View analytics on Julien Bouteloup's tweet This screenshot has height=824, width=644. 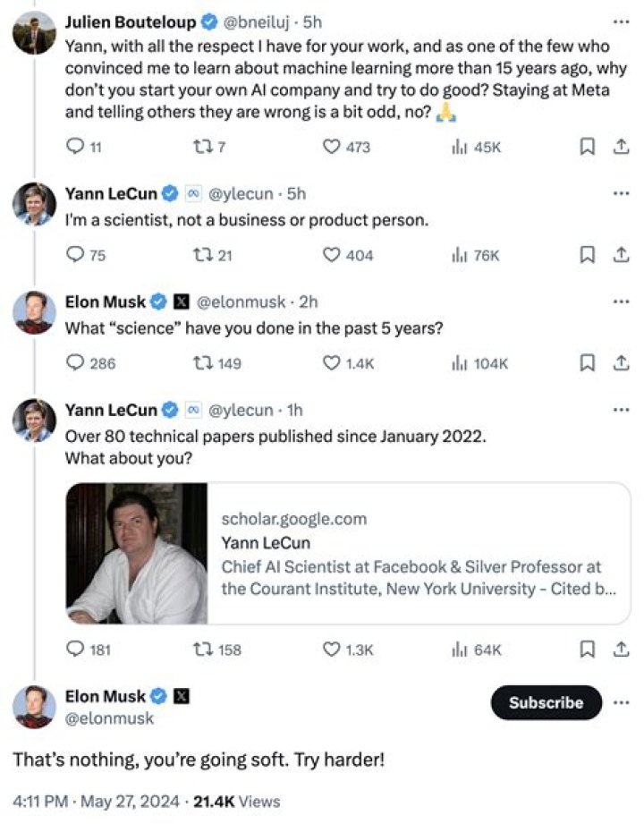[461, 148]
